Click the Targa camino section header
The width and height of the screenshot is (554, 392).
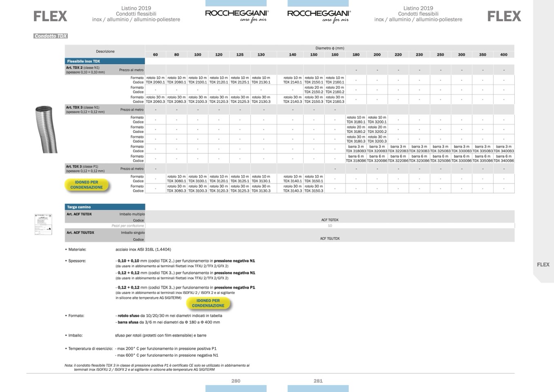pos(79,207)
